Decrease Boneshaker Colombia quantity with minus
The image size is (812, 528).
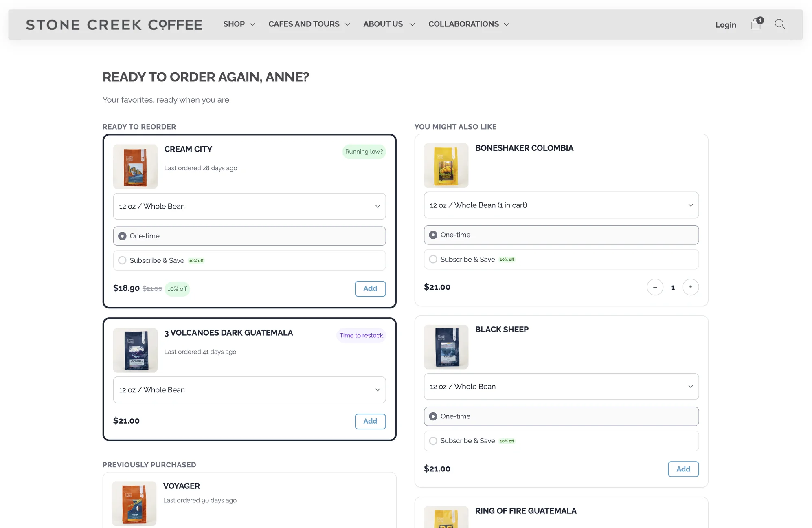click(x=655, y=287)
